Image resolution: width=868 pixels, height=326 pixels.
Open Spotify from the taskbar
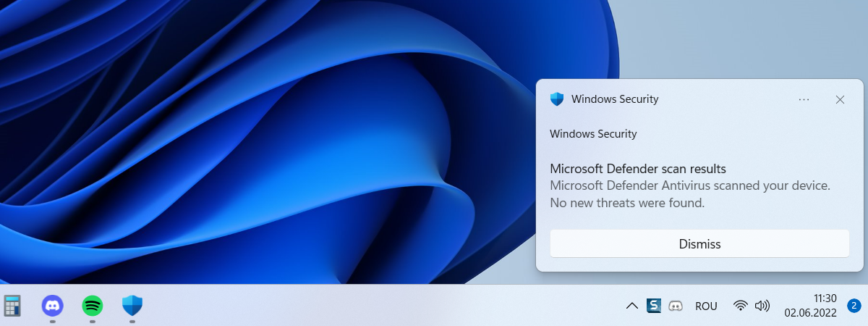click(x=93, y=305)
